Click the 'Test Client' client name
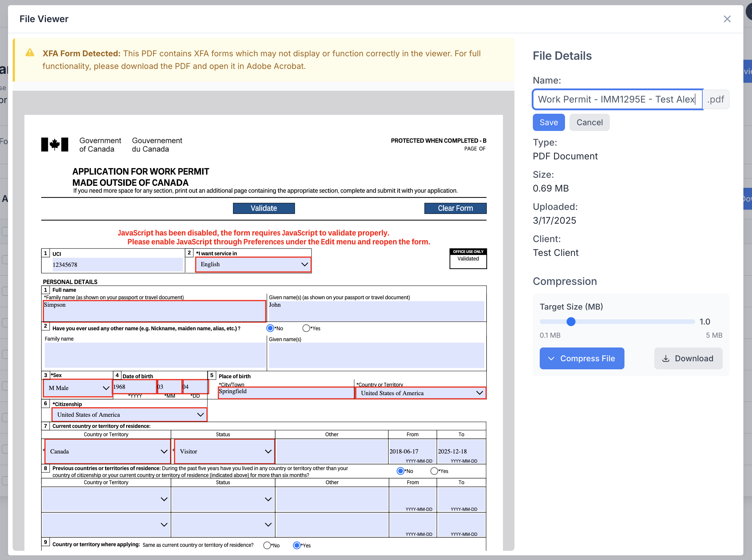The width and height of the screenshot is (752, 560). [555, 252]
